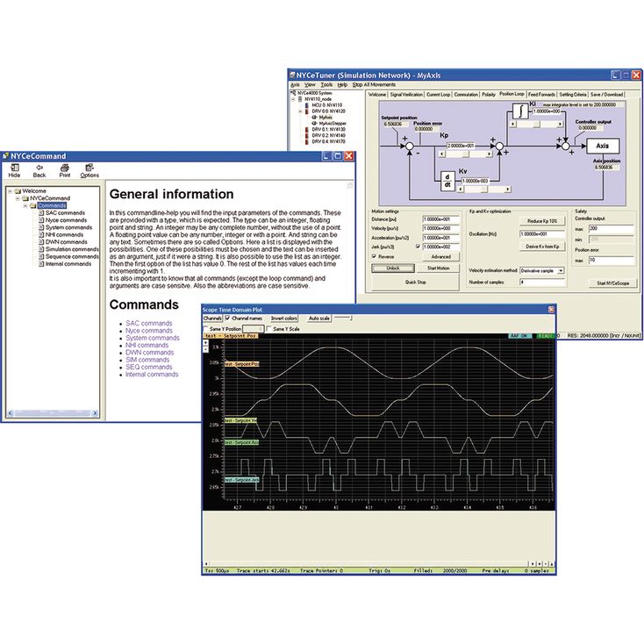Collapse DRV 0.0 NY4120 node expander
This screenshot has height=644, width=644.
[300, 111]
